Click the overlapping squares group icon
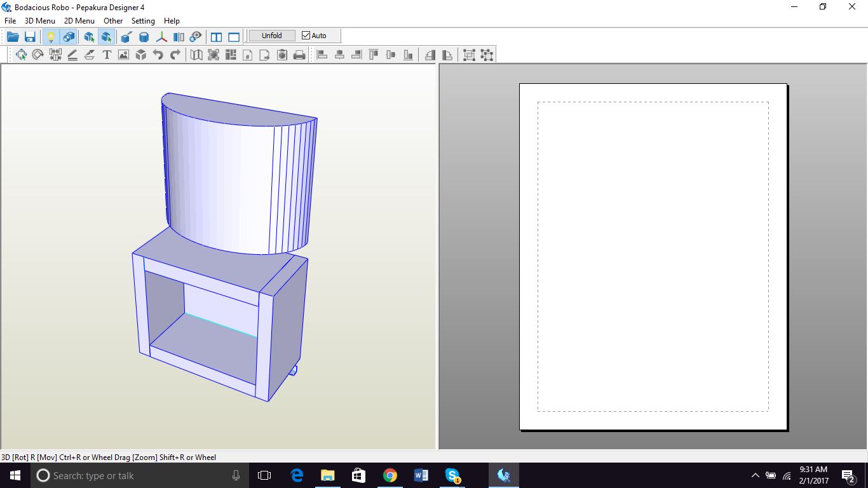 (x=469, y=55)
